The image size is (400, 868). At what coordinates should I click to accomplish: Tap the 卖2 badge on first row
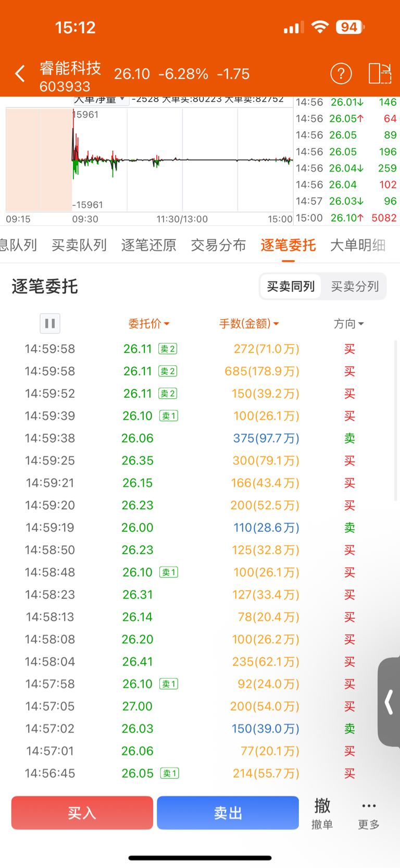[168, 349]
